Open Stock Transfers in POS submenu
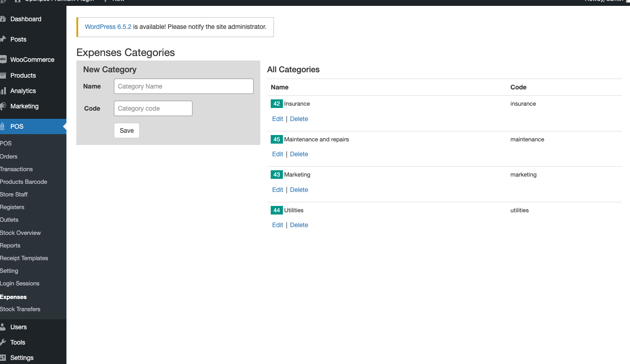The image size is (630, 364). [20, 309]
